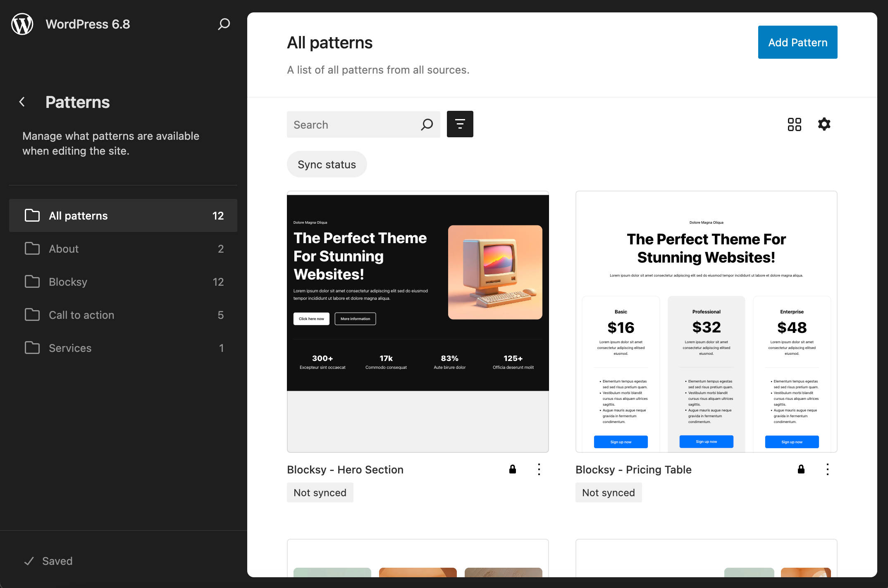The height and width of the screenshot is (588, 888).
Task: Click lock icon on Blocksy Hero Section
Action: point(512,469)
